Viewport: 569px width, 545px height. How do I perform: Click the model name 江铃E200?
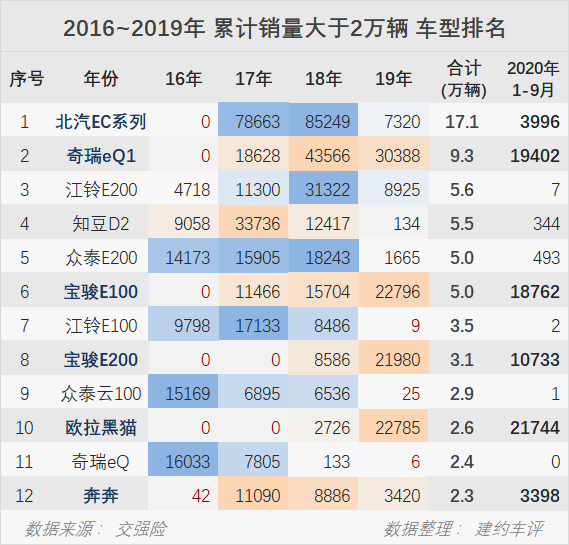(x=101, y=190)
